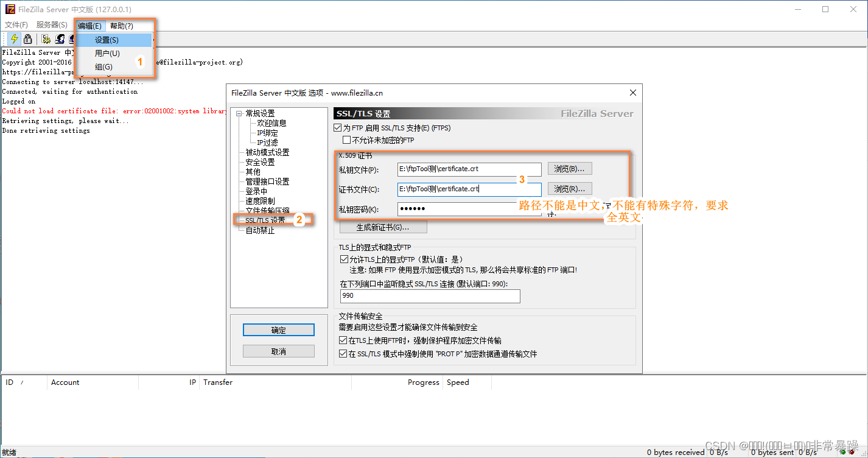
Task: Open the 帮助(?) menu
Action: pos(122,26)
